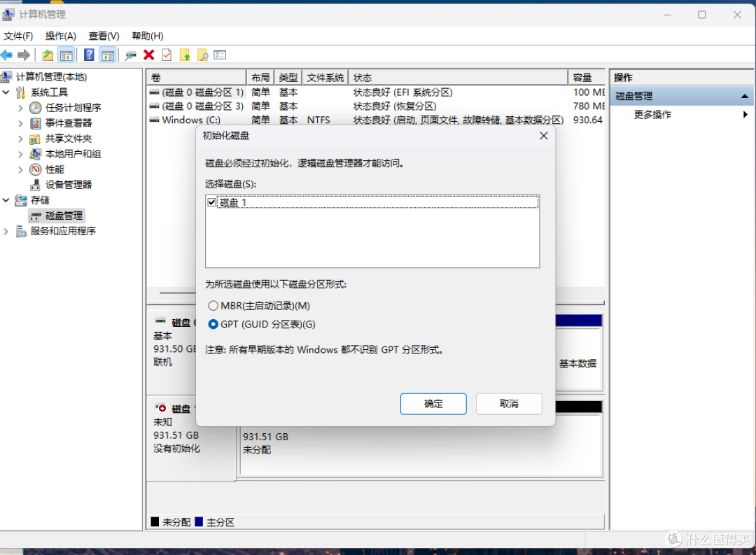Expand the 任务计划程序 node
Image resolution: width=756 pixels, height=555 pixels.
click(20, 108)
